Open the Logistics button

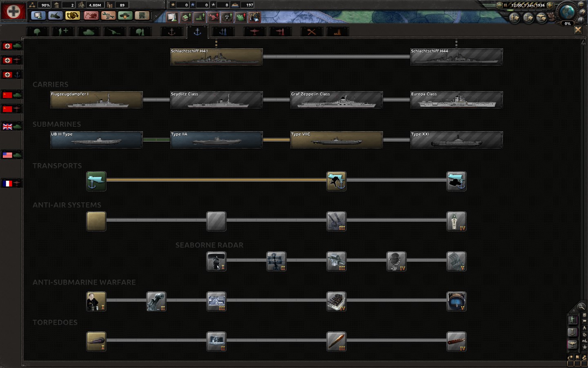[x=142, y=16]
